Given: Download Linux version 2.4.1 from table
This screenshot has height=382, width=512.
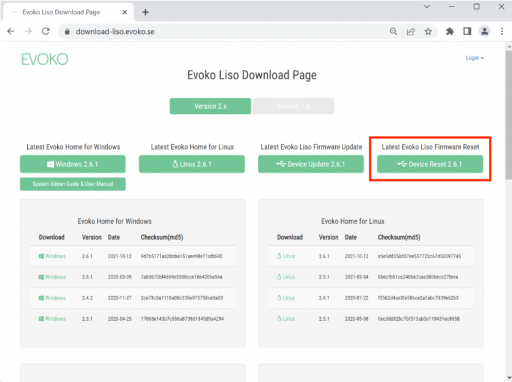Looking at the screenshot, I should pos(286,298).
